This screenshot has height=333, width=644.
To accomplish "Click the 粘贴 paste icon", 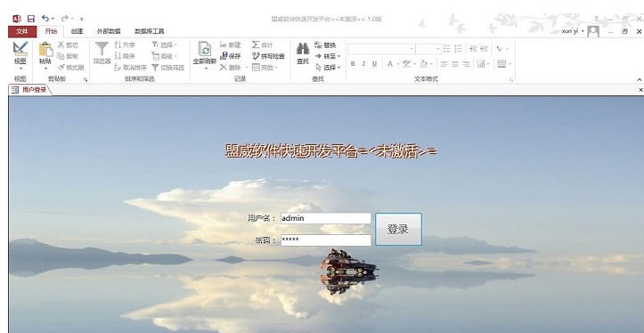I will pyautogui.click(x=45, y=49).
